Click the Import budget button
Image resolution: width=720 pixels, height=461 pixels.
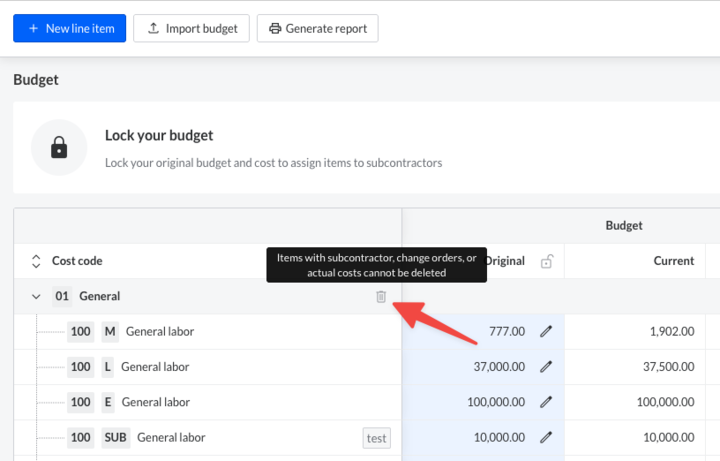192,28
